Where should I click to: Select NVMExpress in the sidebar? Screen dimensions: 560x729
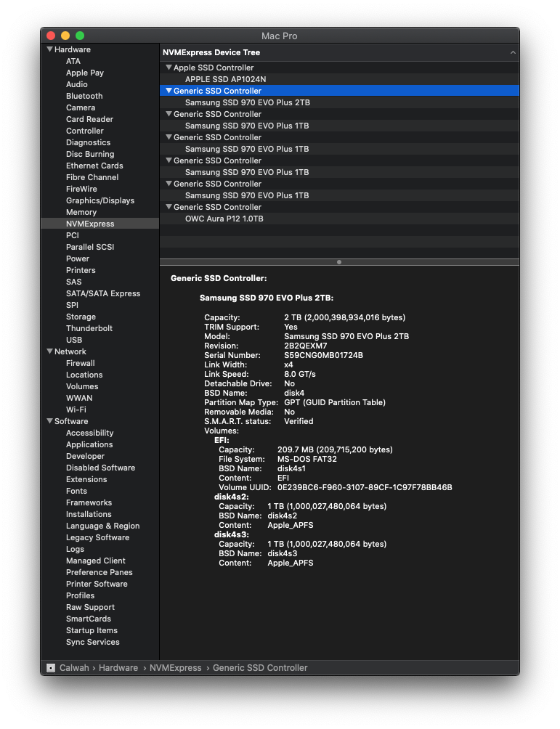[x=100, y=224]
